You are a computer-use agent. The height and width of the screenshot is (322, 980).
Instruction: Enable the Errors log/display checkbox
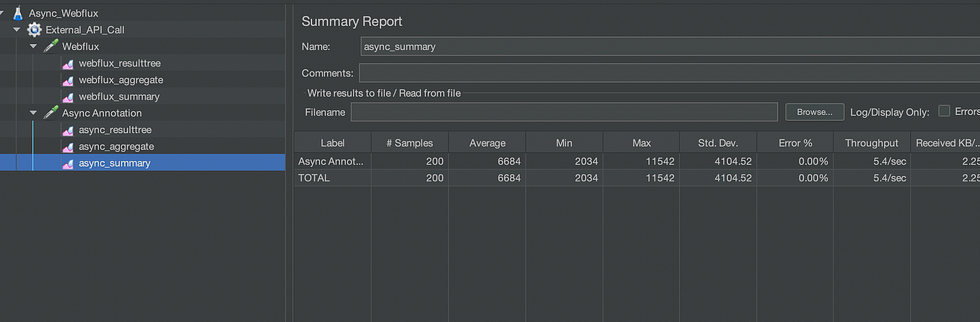coord(944,111)
